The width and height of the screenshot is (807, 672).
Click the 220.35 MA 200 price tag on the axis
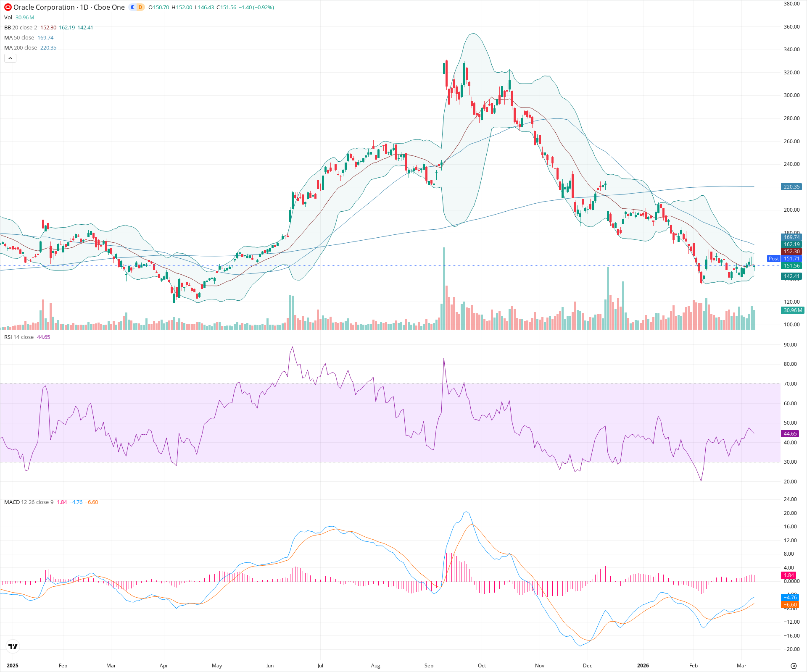(791, 187)
